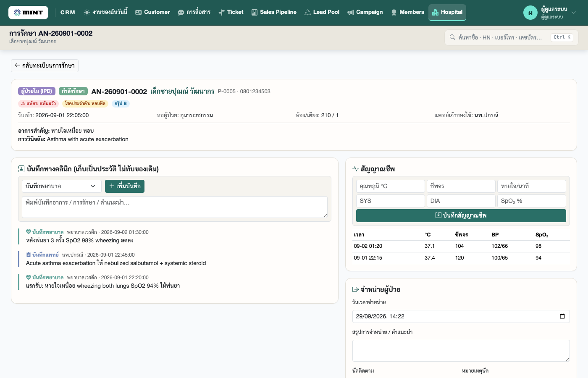Click the SpO₂ % input field
Viewport: 588px width, 378px height.
click(532, 201)
